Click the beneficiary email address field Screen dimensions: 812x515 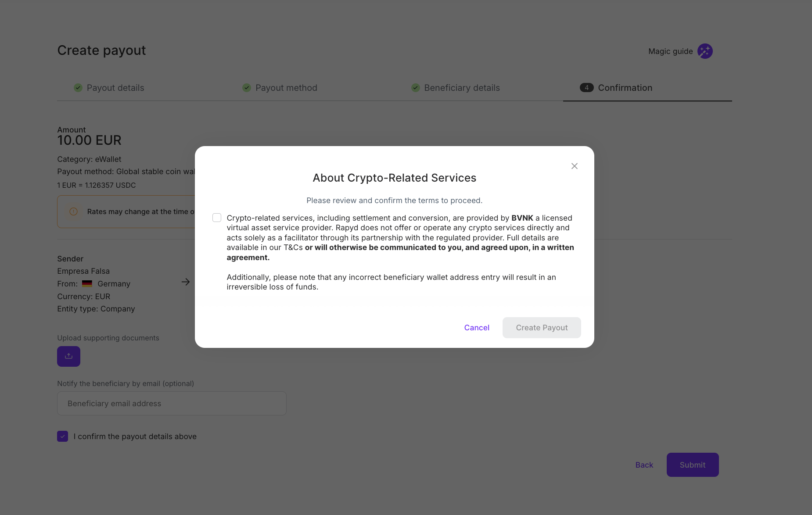[171, 403]
